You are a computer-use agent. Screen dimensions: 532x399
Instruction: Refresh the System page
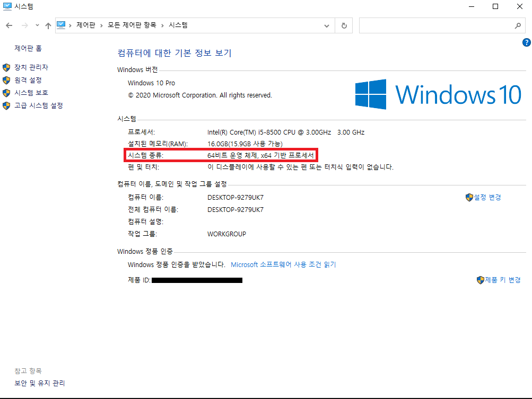(x=344, y=26)
